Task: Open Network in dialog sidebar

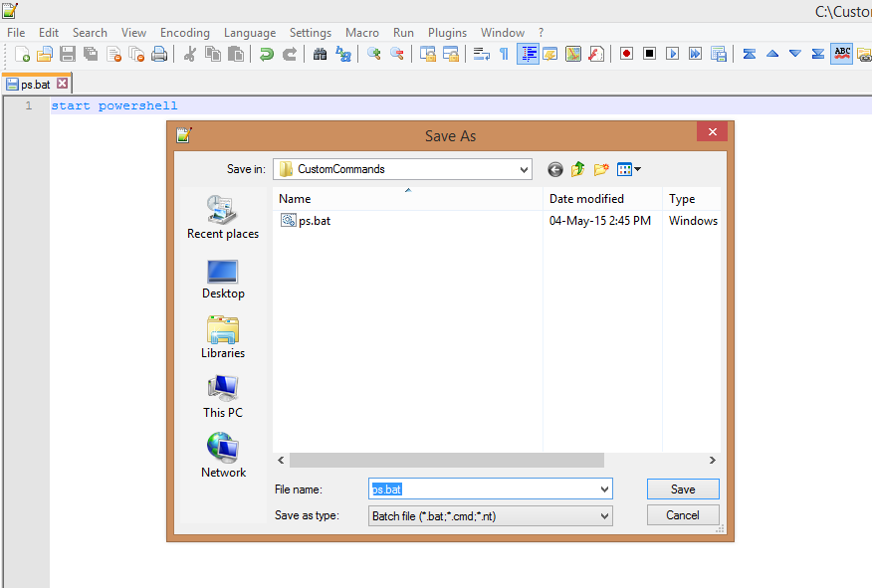Action: (x=223, y=457)
